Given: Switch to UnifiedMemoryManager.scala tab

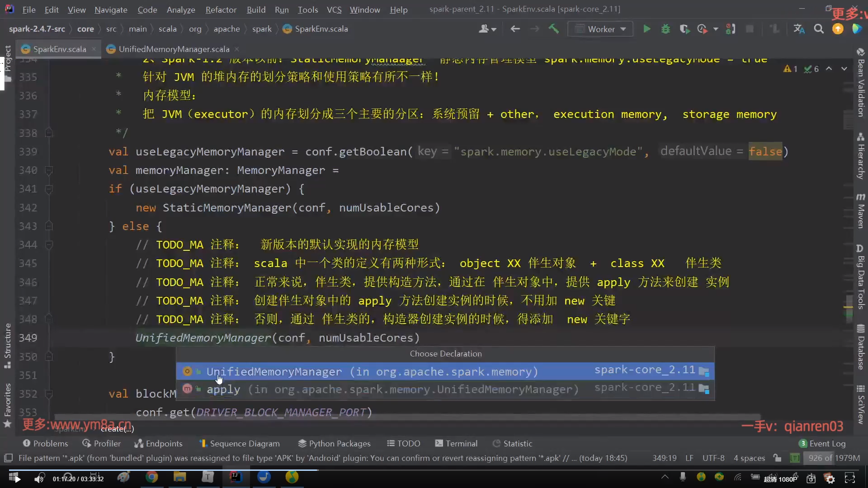Looking at the screenshot, I should pos(174,49).
